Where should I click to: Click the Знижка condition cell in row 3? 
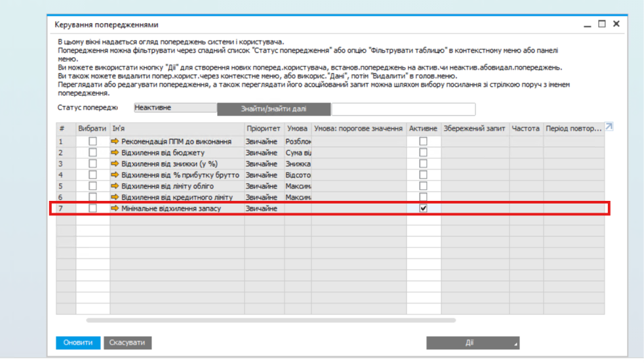tap(298, 163)
